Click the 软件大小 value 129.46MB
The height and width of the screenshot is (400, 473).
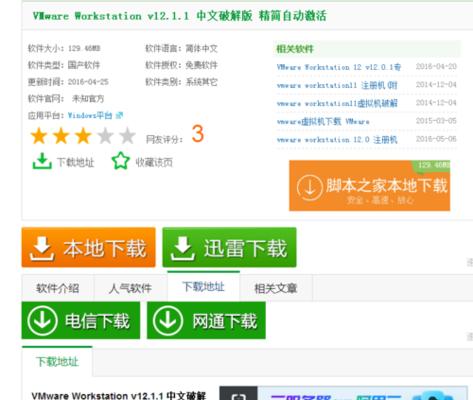tap(84, 48)
